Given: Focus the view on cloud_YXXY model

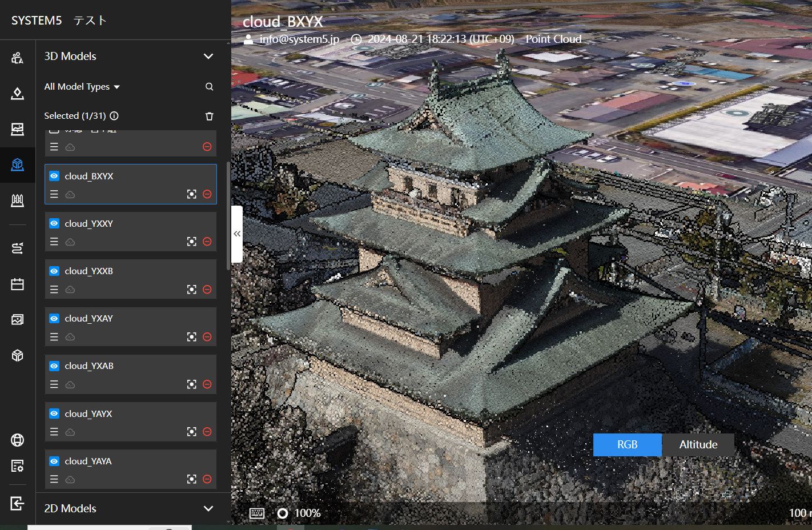Looking at the screenshot, I should (x=192, y=242).
